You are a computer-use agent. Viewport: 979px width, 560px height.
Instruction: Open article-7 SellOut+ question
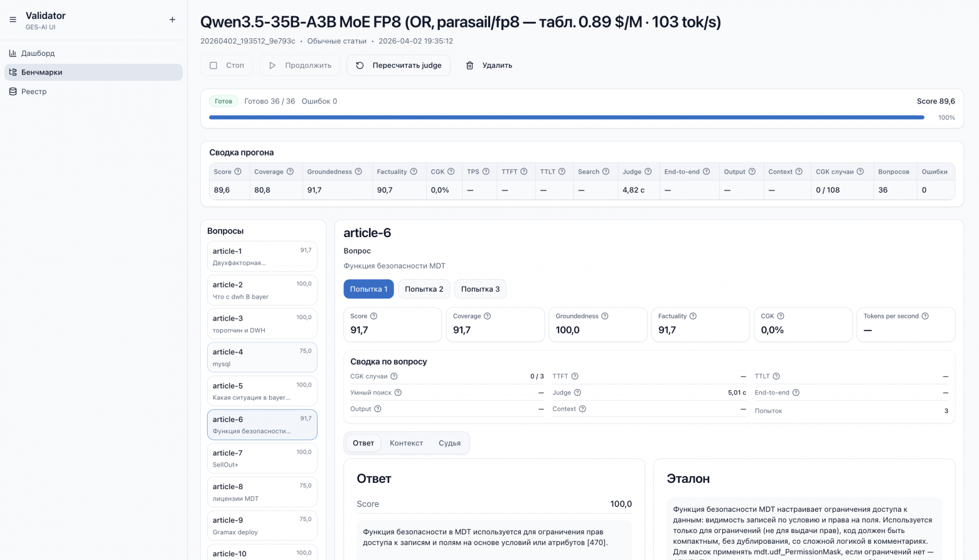click(262, 458)
